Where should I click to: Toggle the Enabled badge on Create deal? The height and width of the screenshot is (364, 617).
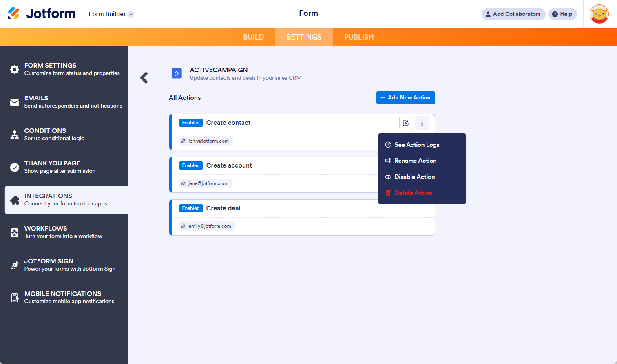click(191, 208)
